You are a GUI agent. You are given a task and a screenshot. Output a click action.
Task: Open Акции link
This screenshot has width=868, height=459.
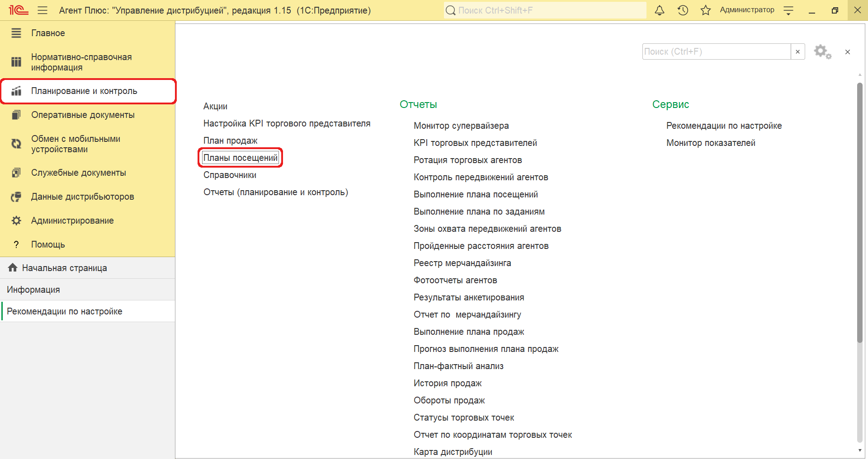(x=215, y=106)
